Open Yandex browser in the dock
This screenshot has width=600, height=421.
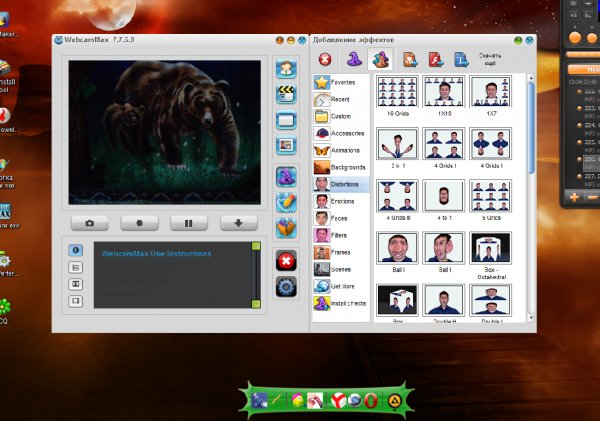pyautogui.click(x=338, y=401)
